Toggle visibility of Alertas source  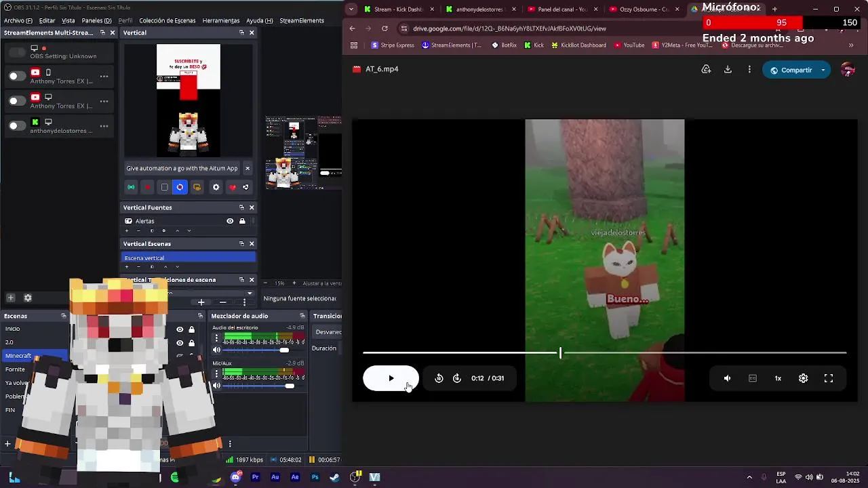230,221
